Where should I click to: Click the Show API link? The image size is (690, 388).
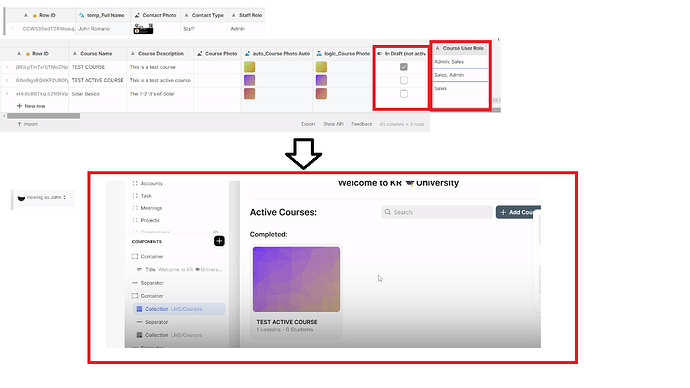(x=333, y=124)
